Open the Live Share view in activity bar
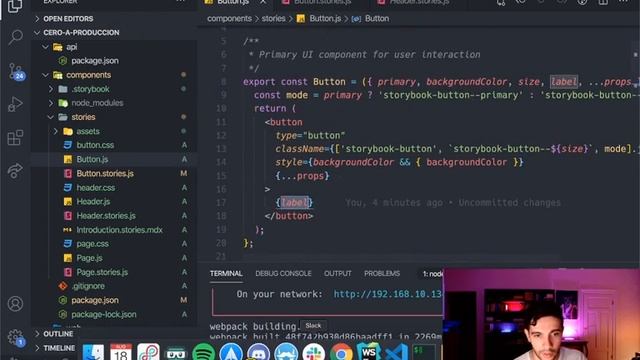 15,170
